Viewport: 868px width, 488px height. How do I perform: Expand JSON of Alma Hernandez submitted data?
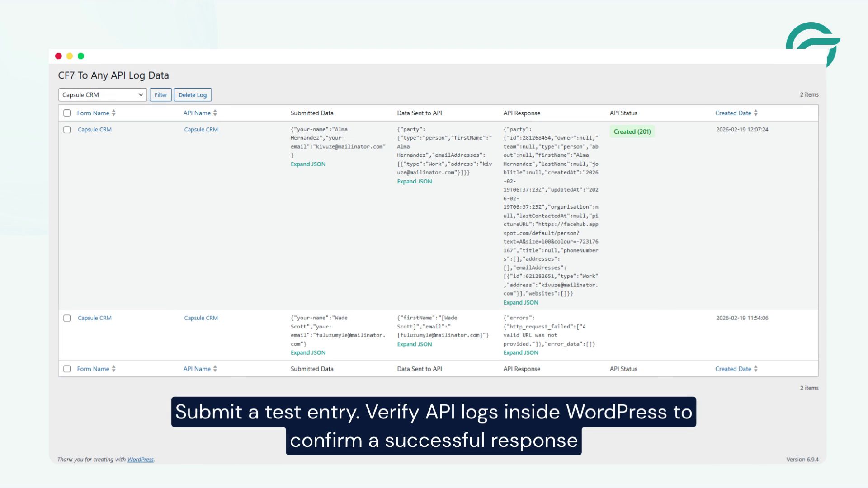(x=308, y=164)
